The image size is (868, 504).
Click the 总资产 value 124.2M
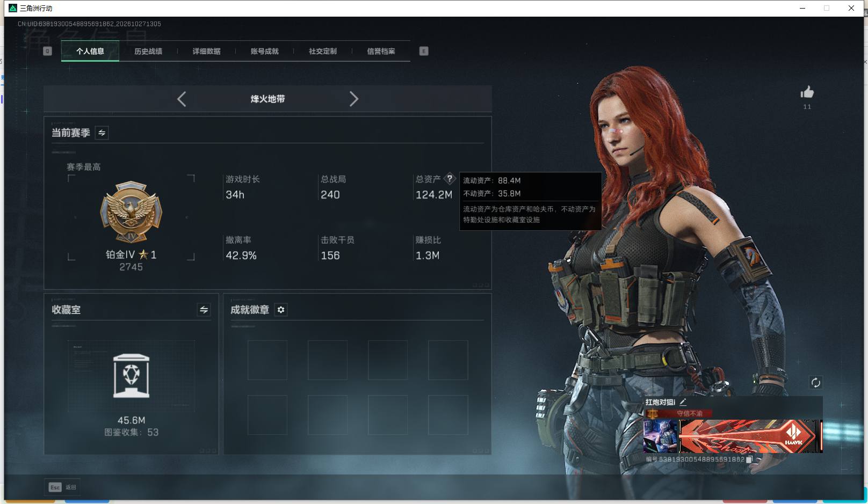(434, 195)
